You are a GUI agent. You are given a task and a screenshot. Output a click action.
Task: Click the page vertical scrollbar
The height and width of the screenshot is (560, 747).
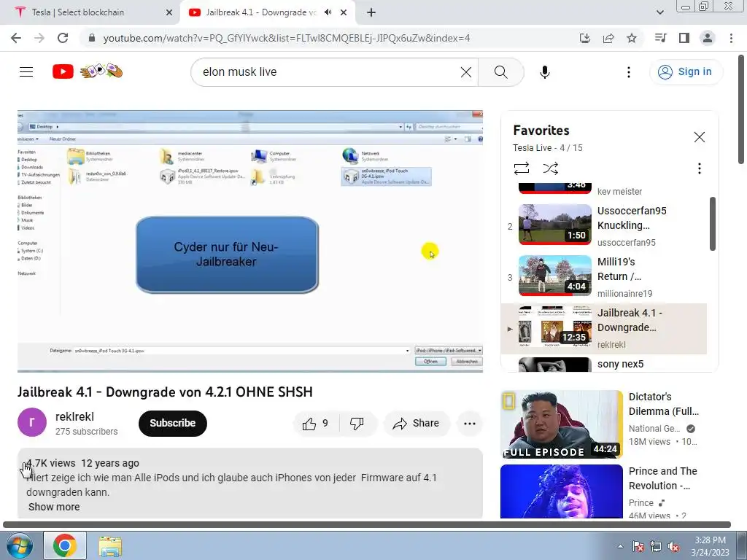[742, 109]
